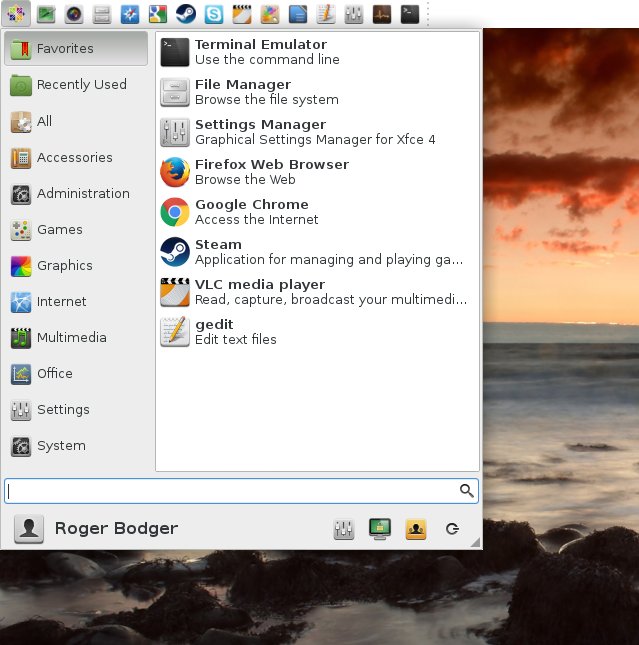The image size is (639, 645).
Task: Click into the application search field
Action: pos(230,491)
